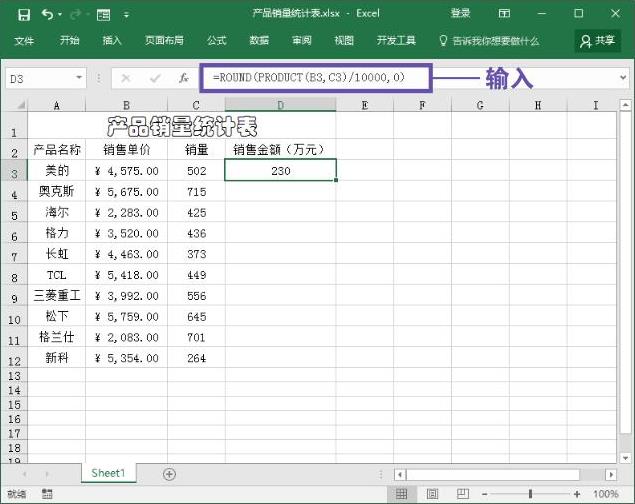Select the price cell ¥5,675.00
The image size is (635, 504).
point(126,191)
